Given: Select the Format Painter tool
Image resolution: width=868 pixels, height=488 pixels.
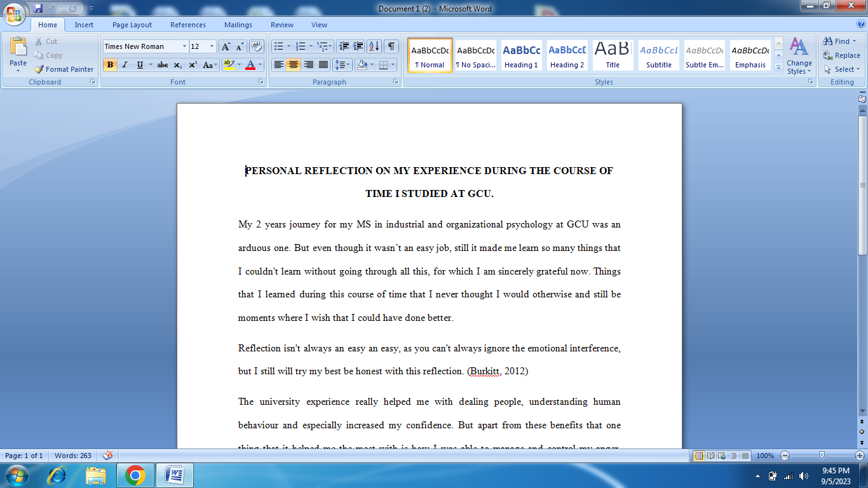Looking at the screenshot, I should (x=64, y=69).
